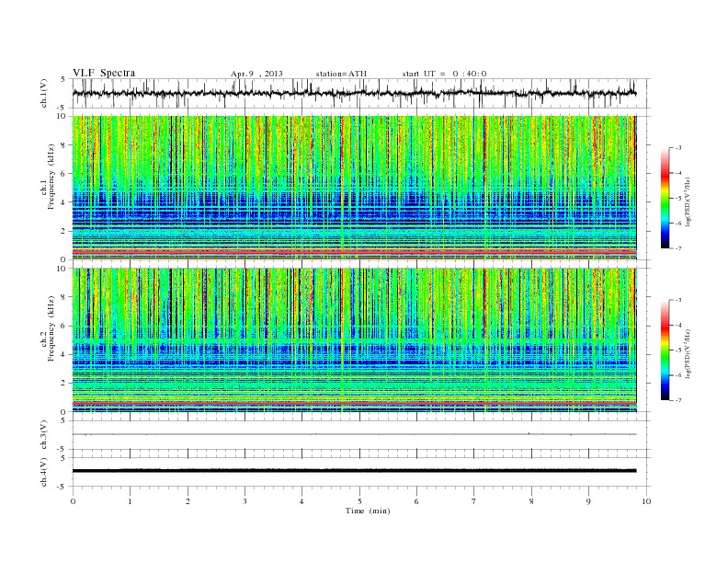Click the "ch.4(V)" axis label
Image resolution: width=728 pixels, height=563 pixels.
pos(44,472)
